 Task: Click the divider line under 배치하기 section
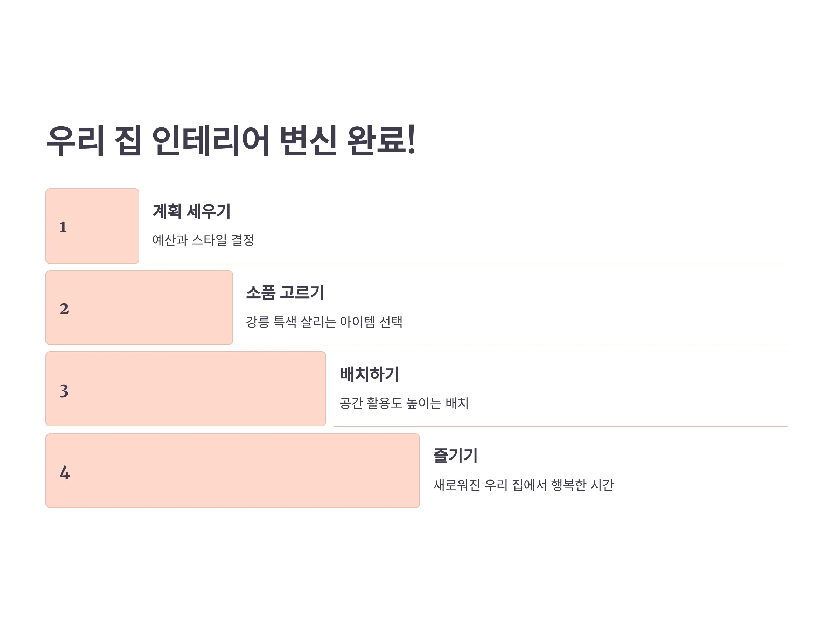pos(561,426)
